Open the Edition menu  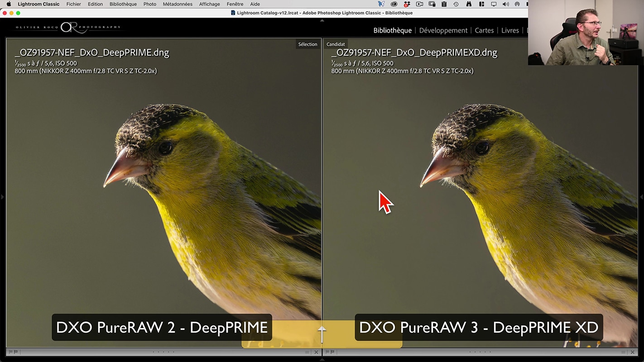click(95, 4)
